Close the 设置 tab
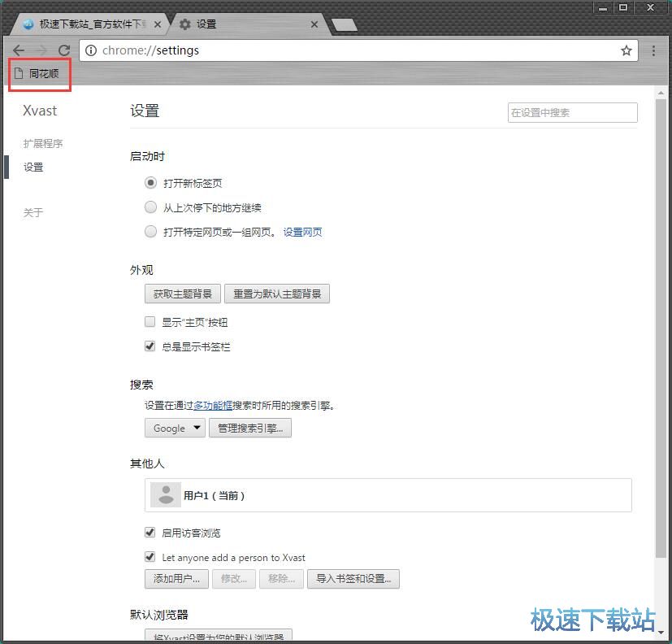Screen dimensions: 672x644 (x=314, y=25)
